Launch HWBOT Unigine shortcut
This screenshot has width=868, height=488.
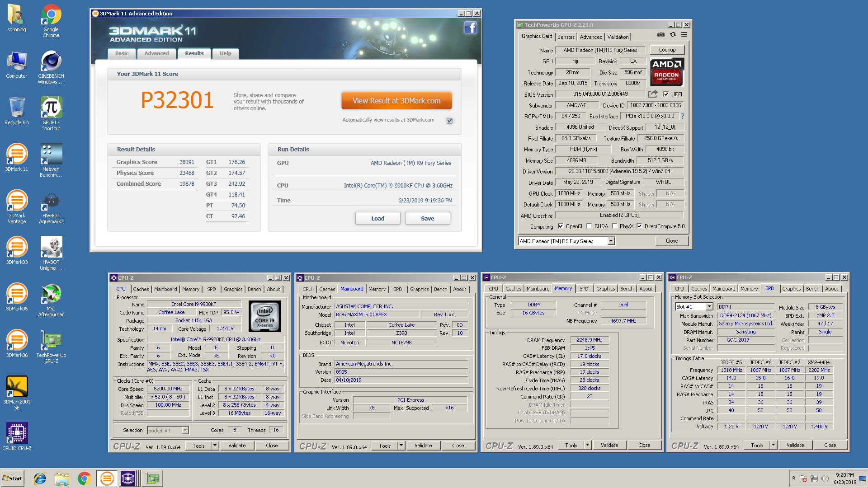pos(51,253)
